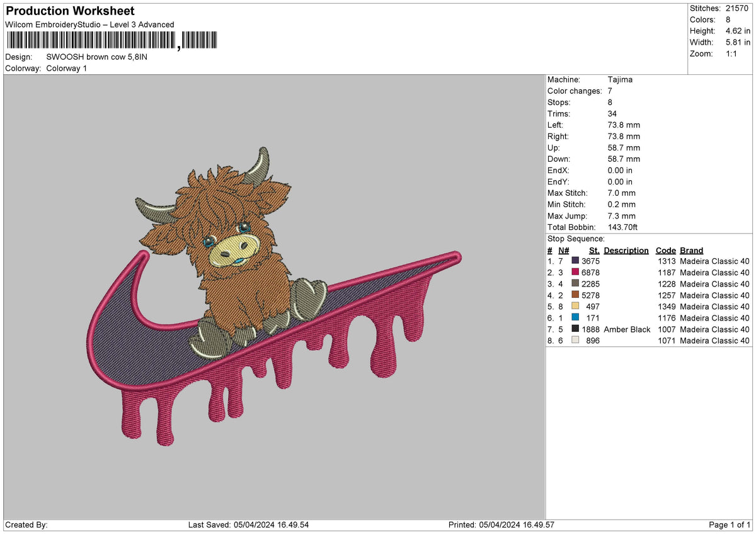Select the Down label in machine details
This screenshot has height=534, width=756.
(x=559, y=159)
